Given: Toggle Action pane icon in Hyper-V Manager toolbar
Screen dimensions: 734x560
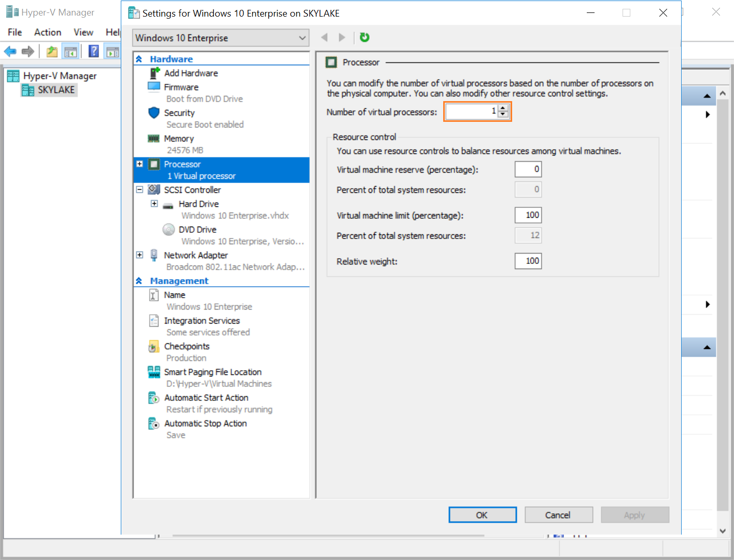Looking at the screenshot, I should click(112, 51).
